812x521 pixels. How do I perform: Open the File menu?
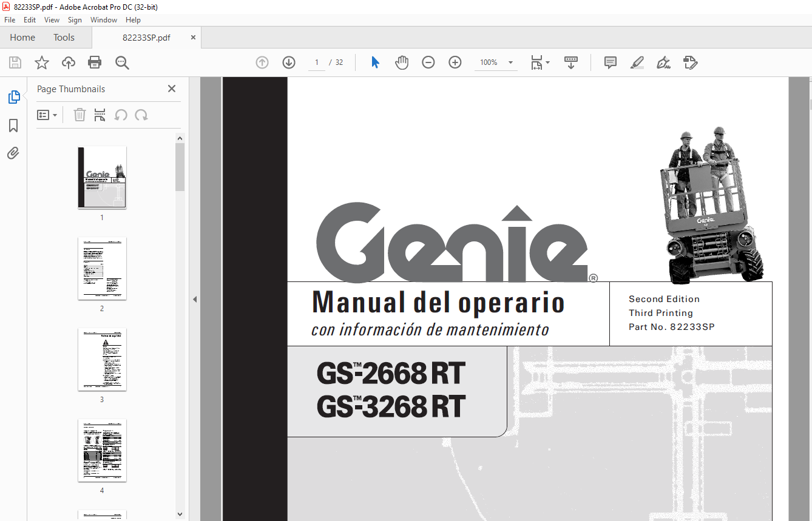point(10,20)
